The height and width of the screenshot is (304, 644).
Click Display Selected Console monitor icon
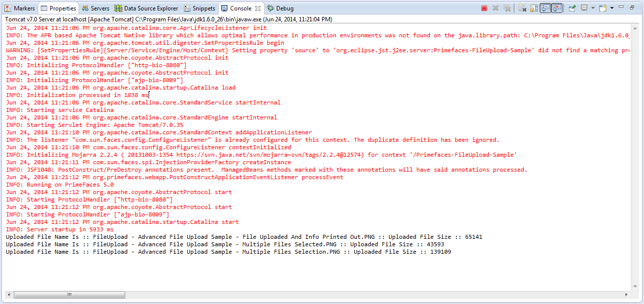[x=584, y=8]
